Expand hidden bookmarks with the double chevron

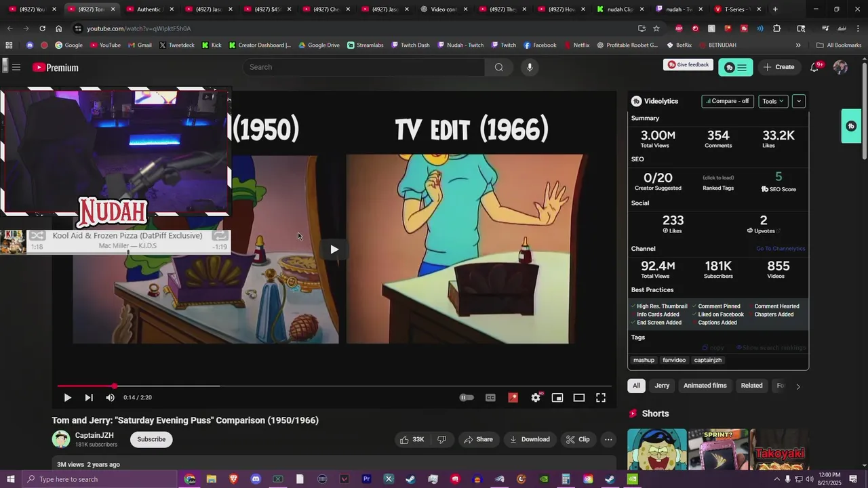click(798, 45)
